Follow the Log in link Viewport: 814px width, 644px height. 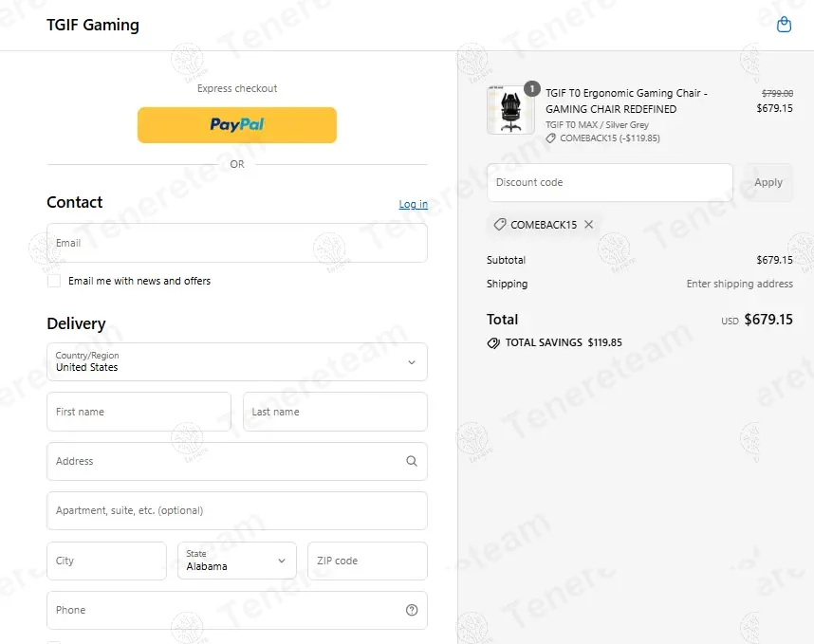click(414, 204)
